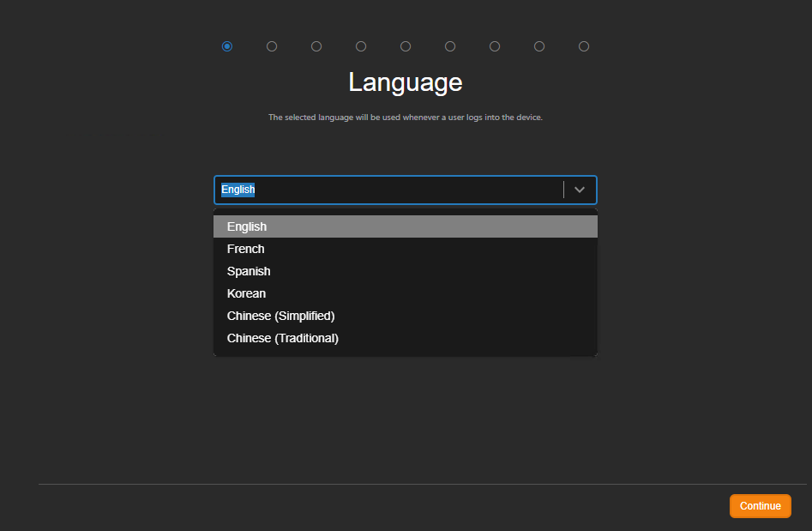
Task: Choose French from the language list
Action: coord(406,249)
